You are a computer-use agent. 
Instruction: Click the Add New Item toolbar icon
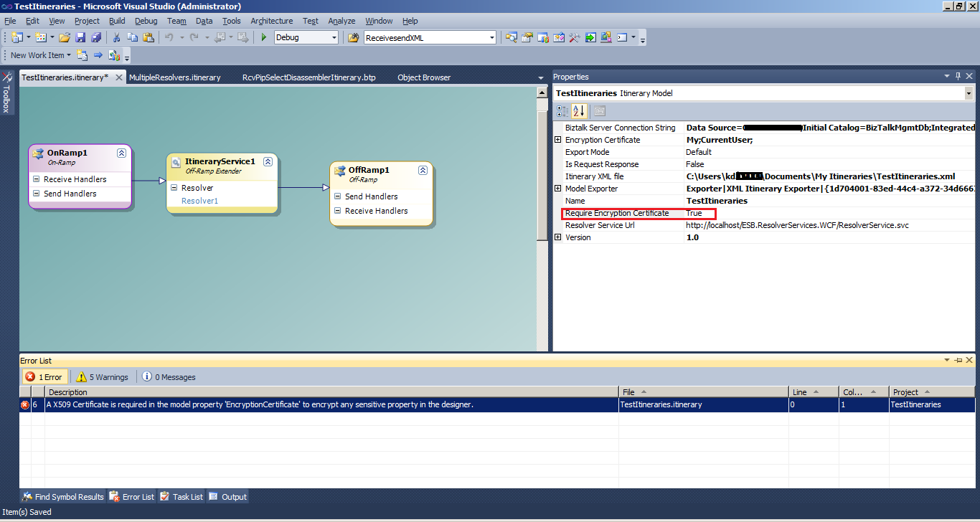point(40,37)
